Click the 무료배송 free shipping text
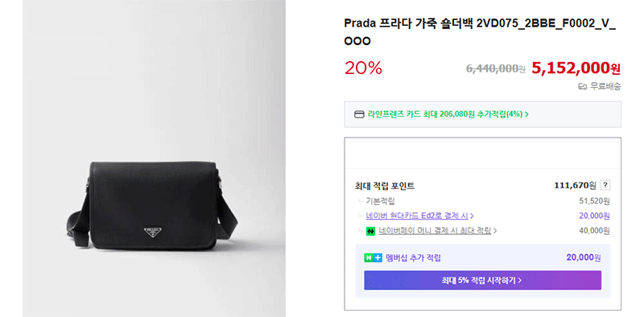The width and height of the screenshot is (644, 317). pyautogui.click(x=605, y=87)
